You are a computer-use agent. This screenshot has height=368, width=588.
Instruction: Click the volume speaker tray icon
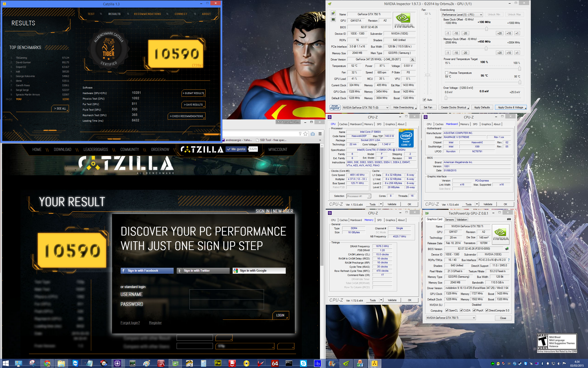pyautogui.click(x=559, y=363)
